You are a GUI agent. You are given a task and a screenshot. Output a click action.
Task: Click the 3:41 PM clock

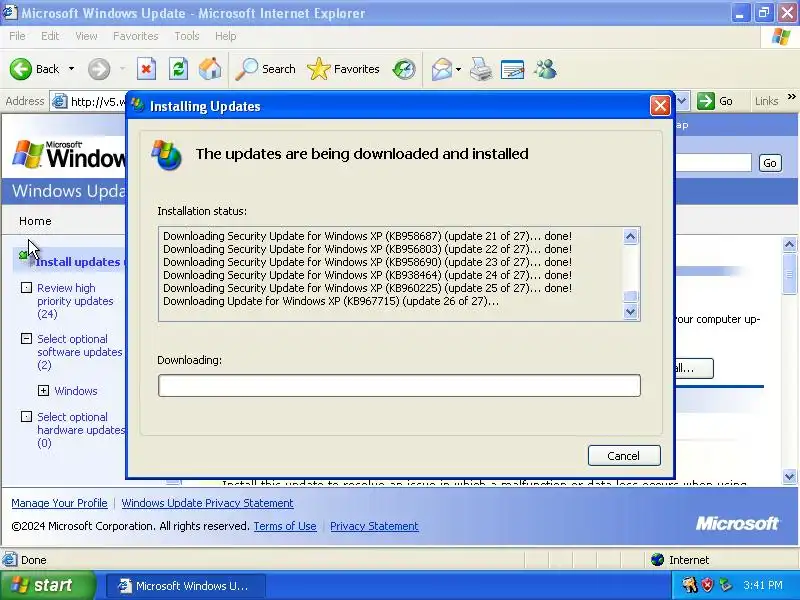[x=763, y=585]
